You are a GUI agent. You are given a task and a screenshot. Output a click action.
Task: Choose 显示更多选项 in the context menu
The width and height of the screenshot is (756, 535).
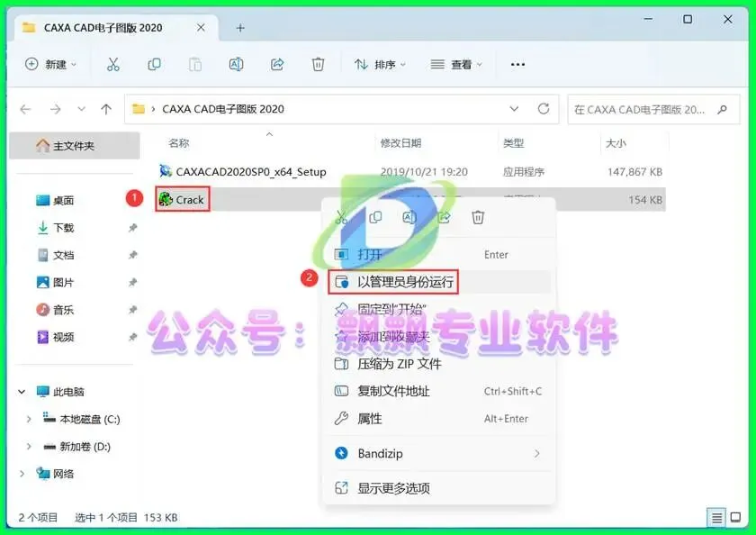point(439,488)
